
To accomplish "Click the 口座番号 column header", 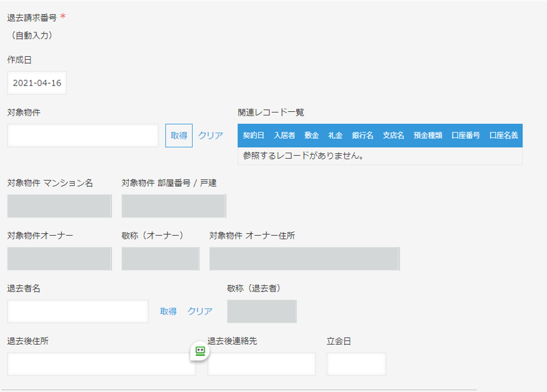I will coord(466,135).
